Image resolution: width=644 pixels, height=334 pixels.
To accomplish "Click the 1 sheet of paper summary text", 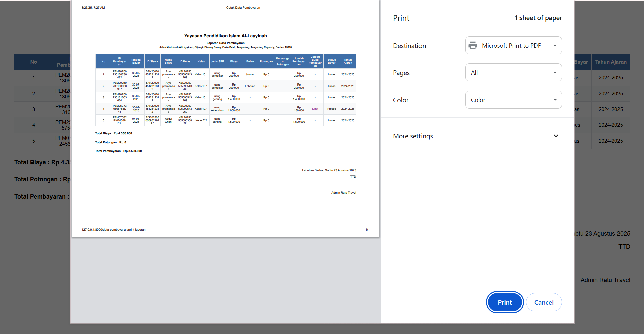I will pyautogui.click(x=538, y=18).
